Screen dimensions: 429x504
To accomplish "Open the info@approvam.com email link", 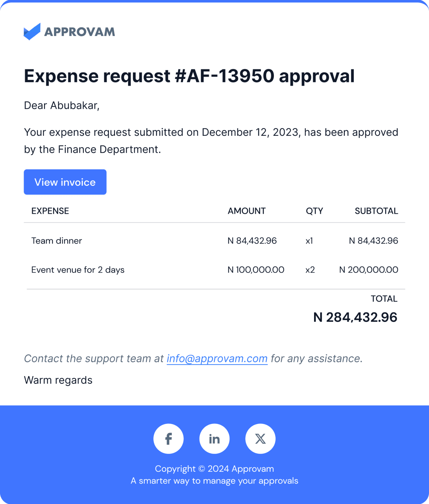I will (217, 358).
